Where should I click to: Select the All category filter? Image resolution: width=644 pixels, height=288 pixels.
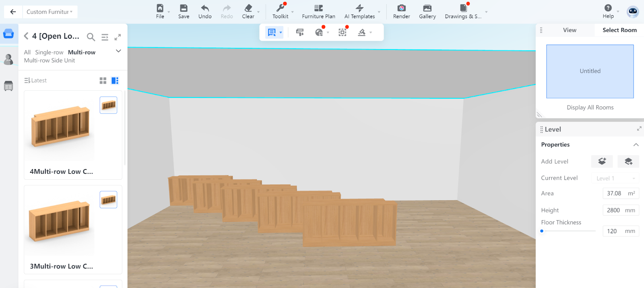27,52
